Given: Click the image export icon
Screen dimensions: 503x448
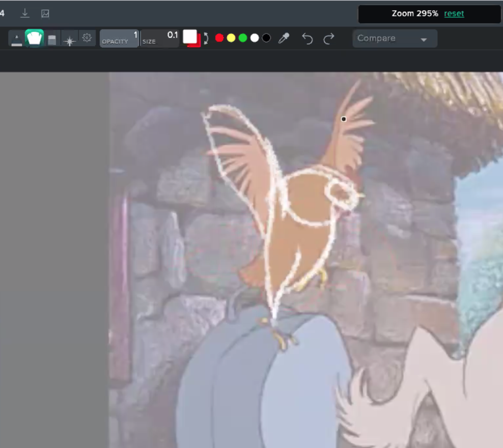Looking at the screenshot, I should click(45, 13).
